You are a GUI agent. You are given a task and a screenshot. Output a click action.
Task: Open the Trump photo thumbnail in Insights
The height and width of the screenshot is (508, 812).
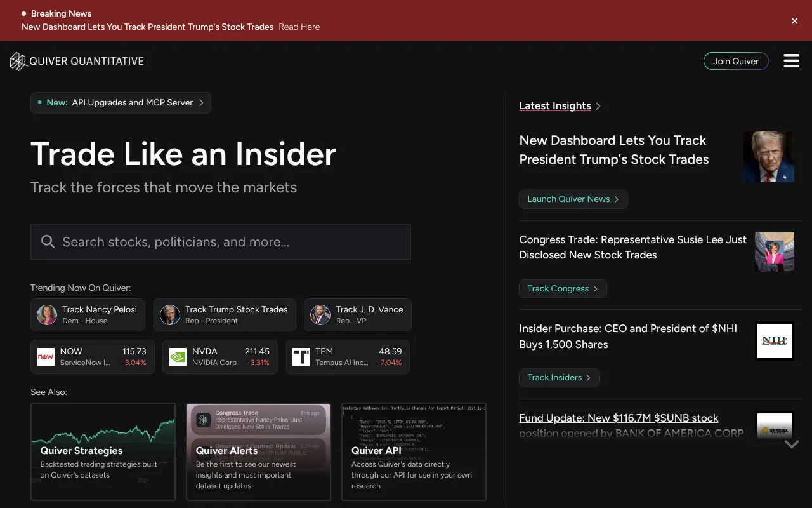point(769,157)
